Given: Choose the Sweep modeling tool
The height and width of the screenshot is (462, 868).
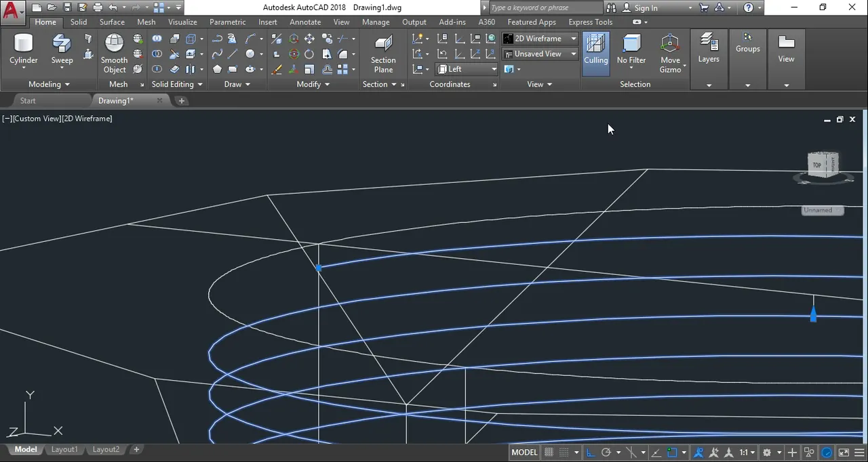Looking at the screenshot, I should [x=62, y=51].
